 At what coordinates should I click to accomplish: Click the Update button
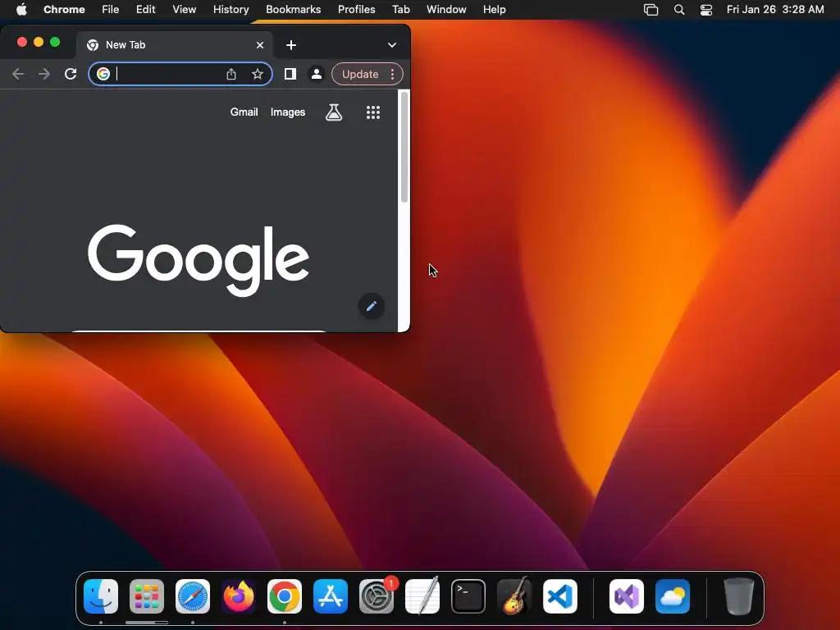tap(360, 74)
